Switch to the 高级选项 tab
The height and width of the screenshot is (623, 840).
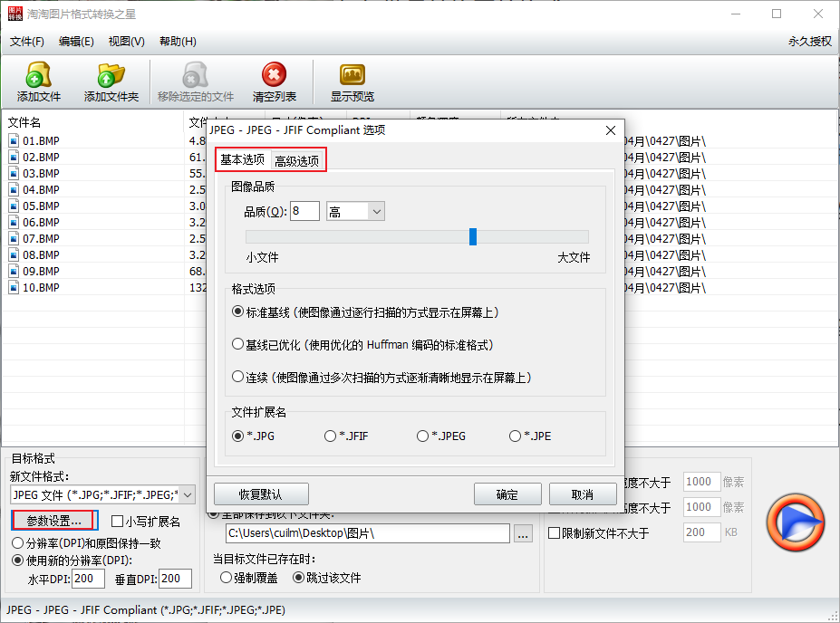(x=297, y=161)
